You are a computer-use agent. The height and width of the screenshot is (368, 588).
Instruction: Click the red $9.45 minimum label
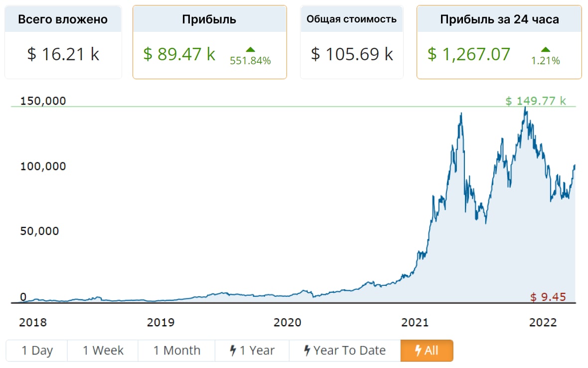tap(548, 297)
